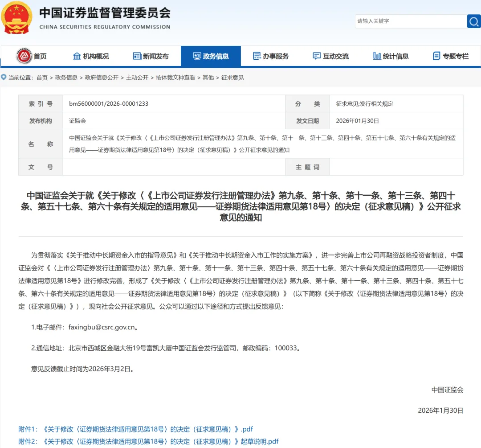Click the chat bubble icon beside 互动交流
481x448 pixels.
pos(317,56)
